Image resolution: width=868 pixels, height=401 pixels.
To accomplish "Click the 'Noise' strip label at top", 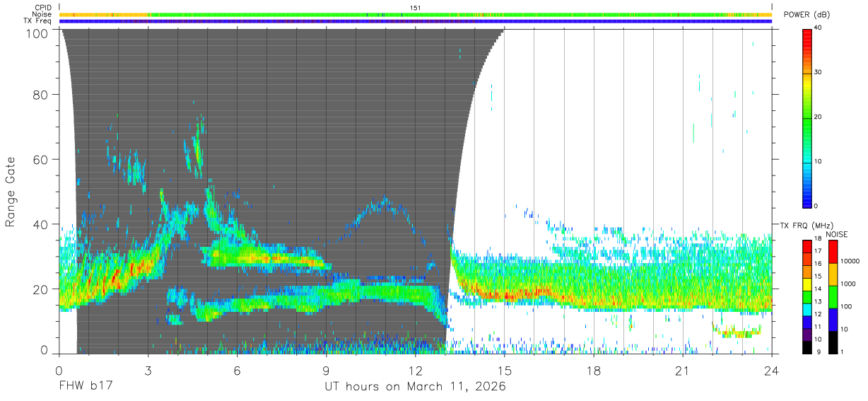I will (x=42, y=14).
